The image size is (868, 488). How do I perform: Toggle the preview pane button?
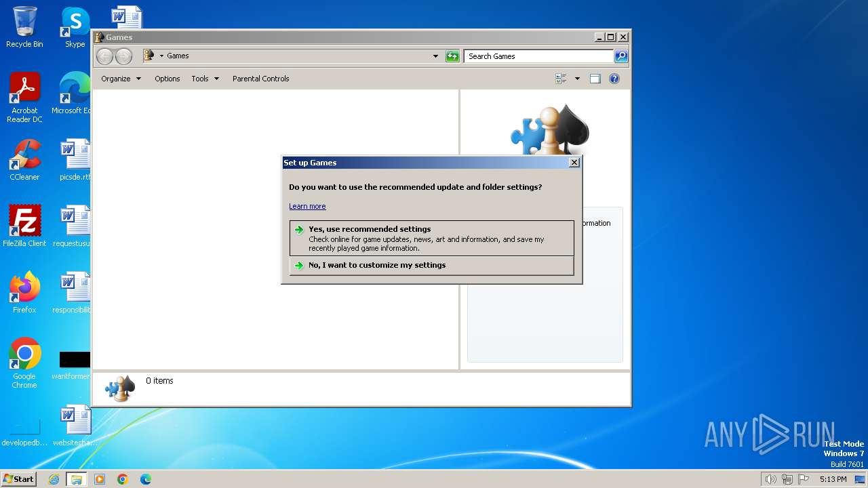coord(595,79)
